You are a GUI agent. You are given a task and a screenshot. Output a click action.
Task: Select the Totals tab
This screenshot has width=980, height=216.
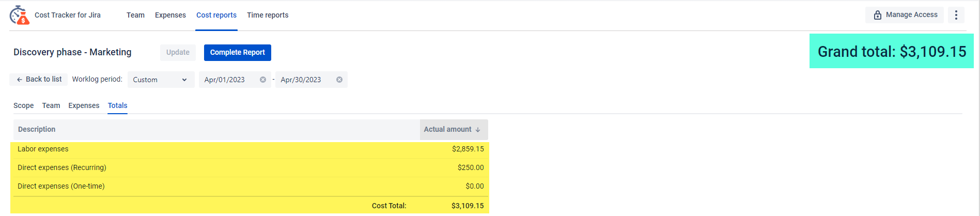pos(117,105)
